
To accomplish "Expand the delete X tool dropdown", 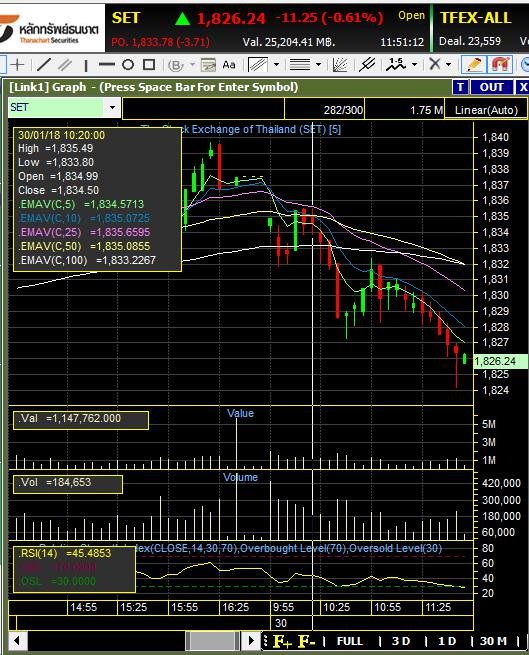I will coord(448,65).
